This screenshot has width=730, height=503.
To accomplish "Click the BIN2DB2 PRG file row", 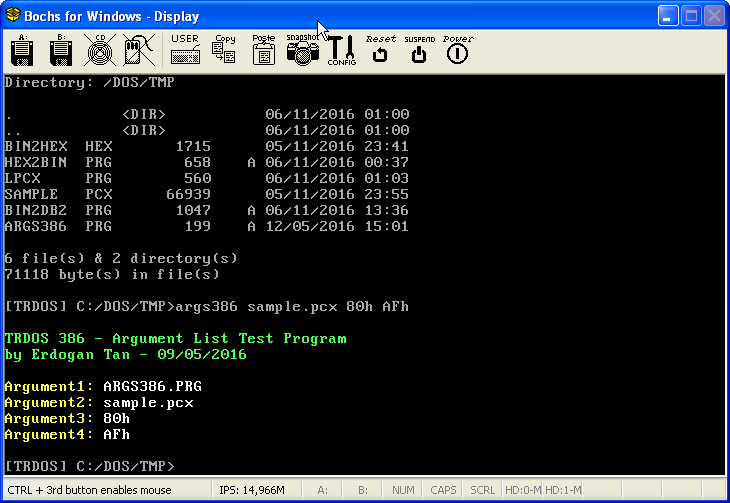I will tap(207, 210).
